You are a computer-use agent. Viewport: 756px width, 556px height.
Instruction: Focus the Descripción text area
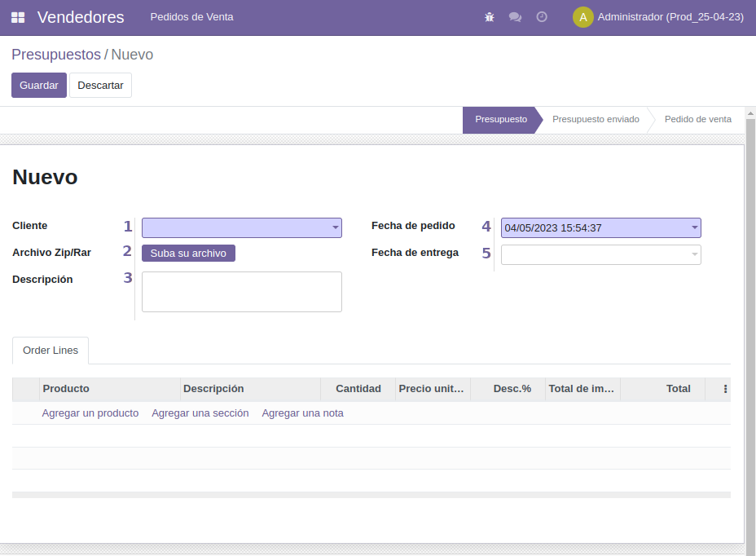(241, 292)
